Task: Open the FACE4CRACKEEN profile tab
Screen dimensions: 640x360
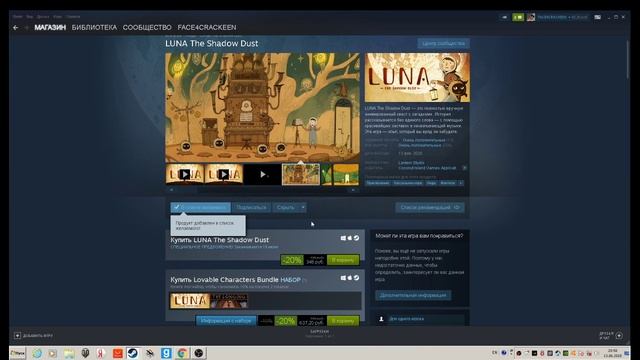Action: pyautogui.click(x=207, y=27)
